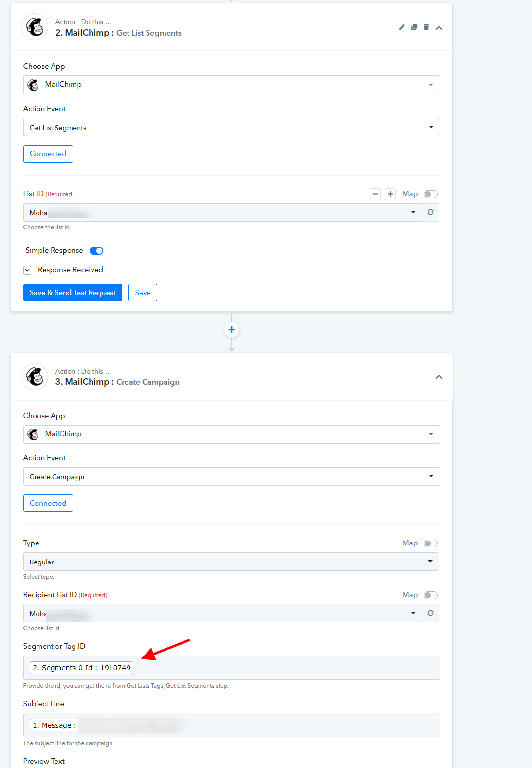Viewport: 532px width, 768px height.
Task: Add a step with the blue plus circle
Action: pyautogui.click(x=232, y=330)
